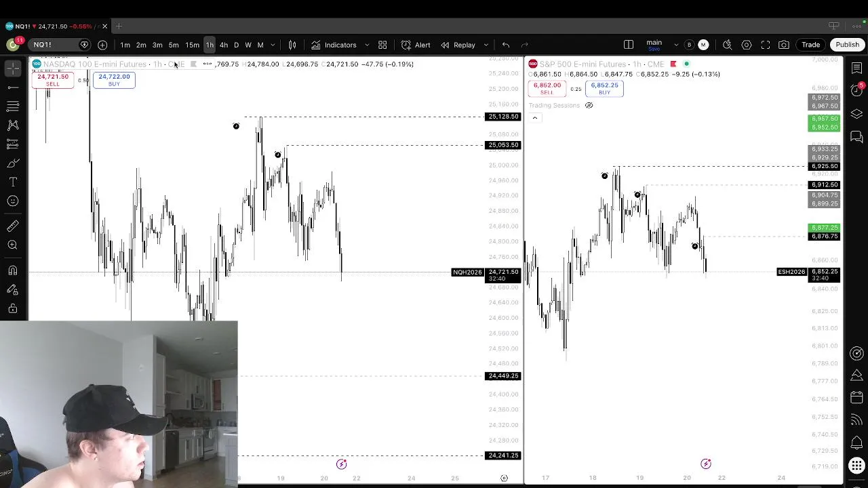Select the 2m timeframe
Image resolution: width=868 pixels, height=488 pixels.
[141, 45]
